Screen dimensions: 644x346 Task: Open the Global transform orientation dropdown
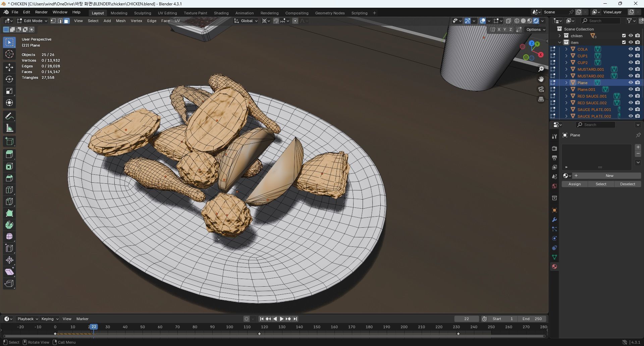tap(246, 21)
